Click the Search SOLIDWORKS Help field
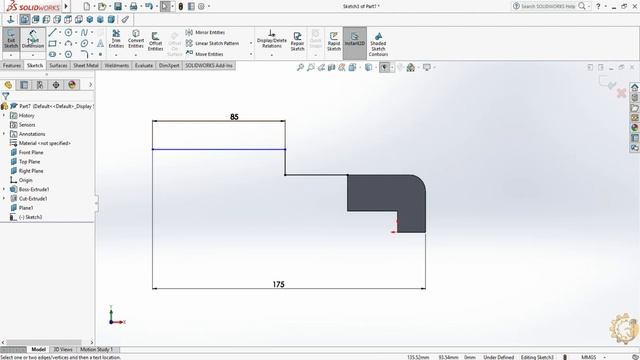This screenshot has height=360, width=640. click(548, 6)
